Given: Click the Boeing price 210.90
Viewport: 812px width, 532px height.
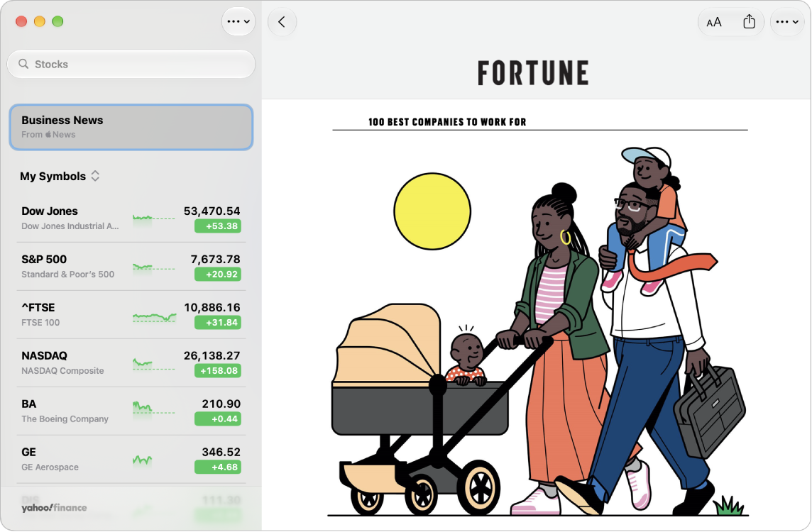Looking at the screenshot, I should click(221, 403).
